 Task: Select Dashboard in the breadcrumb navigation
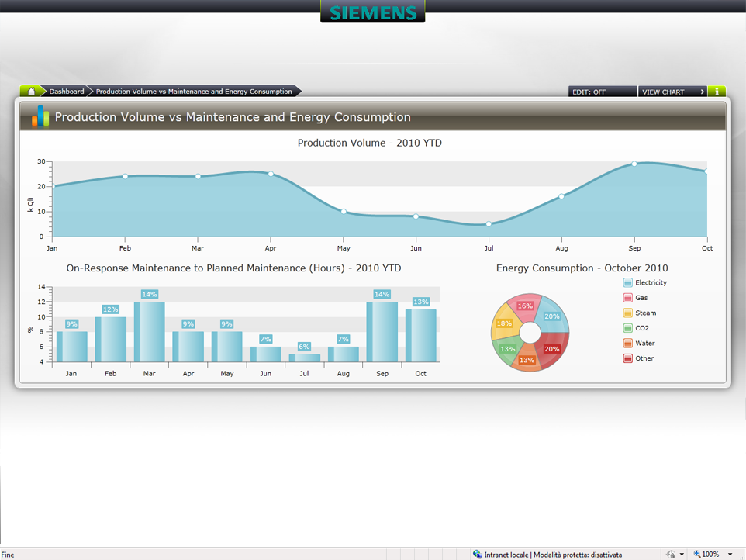[x=67, y=91]
